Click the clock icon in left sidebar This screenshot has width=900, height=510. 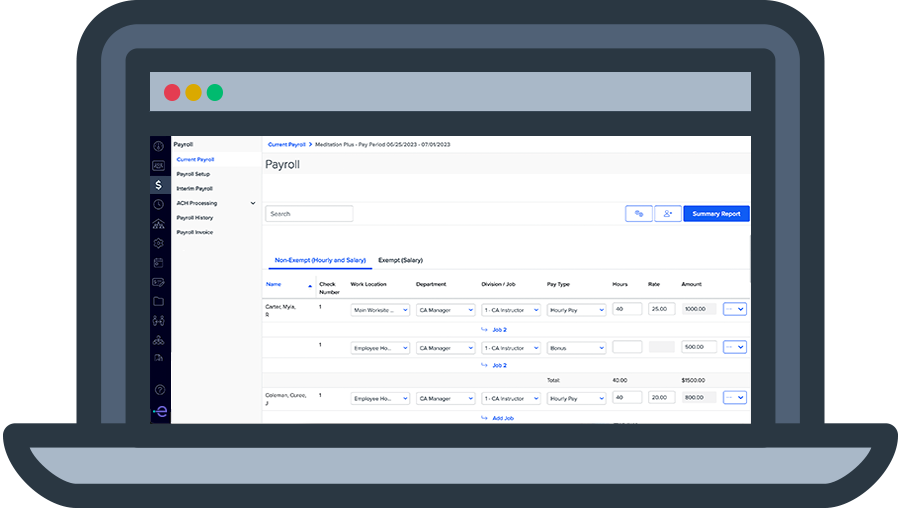point(158,204)
